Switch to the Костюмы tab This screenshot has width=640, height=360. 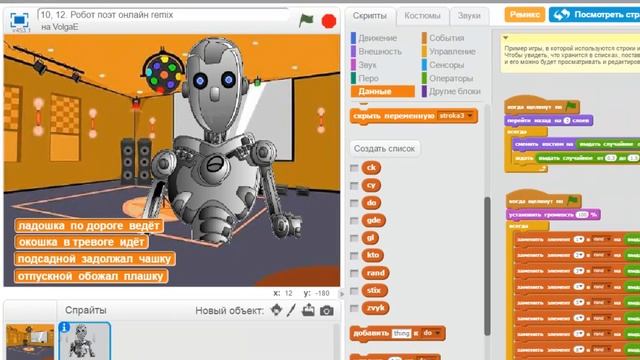click(x=422, y=16)
